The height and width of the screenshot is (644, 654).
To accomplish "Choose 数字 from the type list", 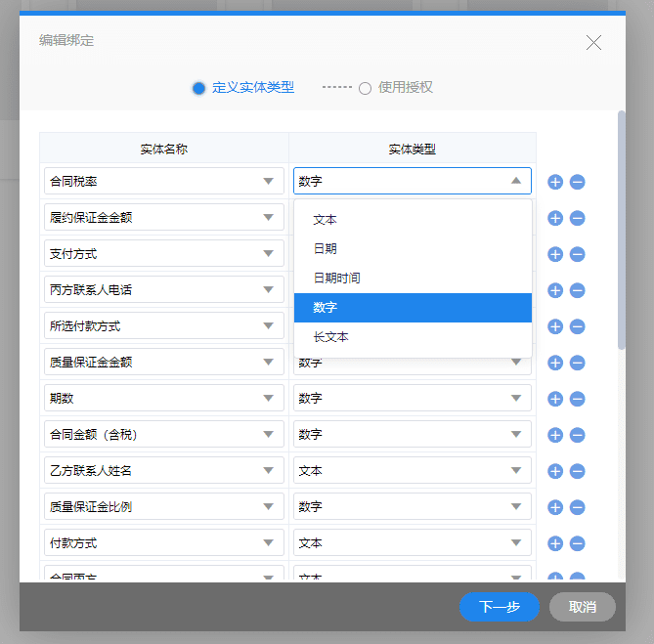I will (413, 308).
